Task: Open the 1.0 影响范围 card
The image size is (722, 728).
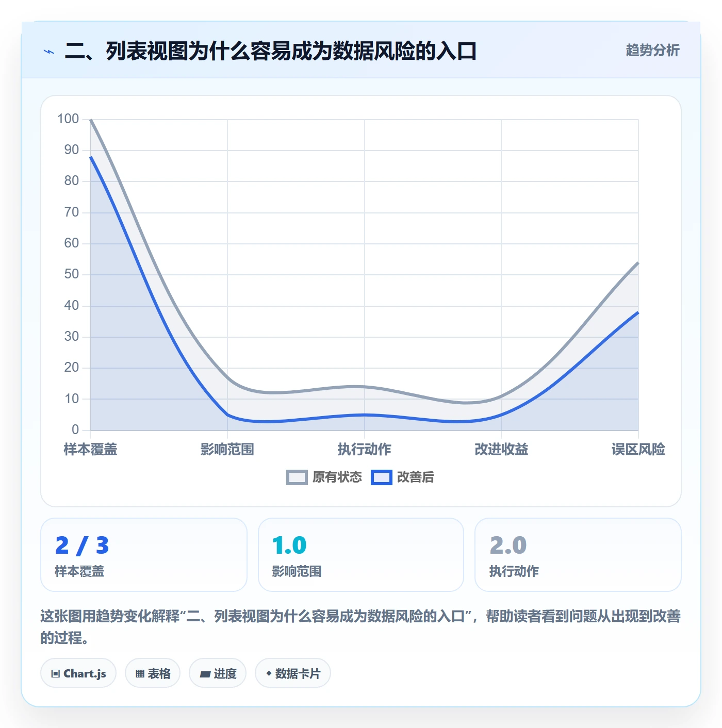Action: pyautogui.click(x=361, y=555)
